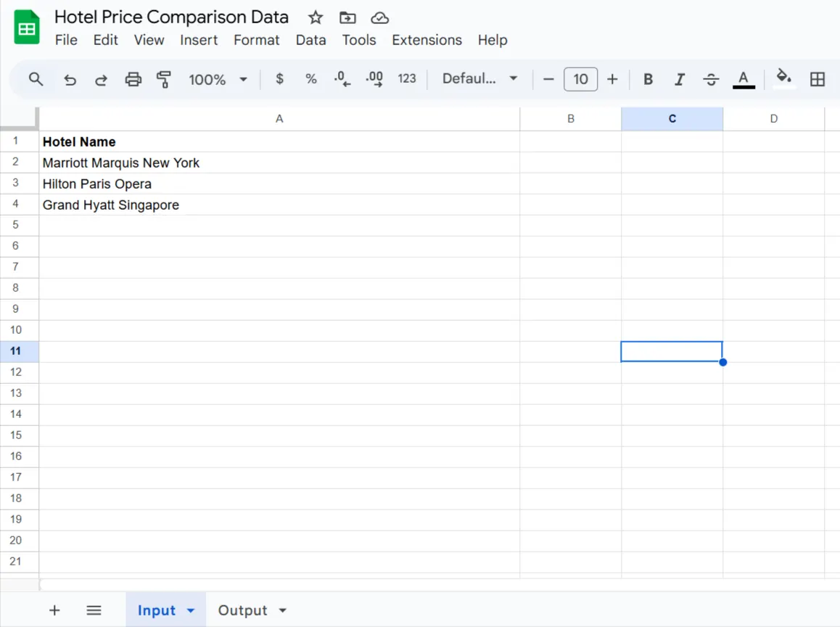Open the Format menu
Image resolution: width=840 pixels, height=627 pixels.
pyautogui.click(x=257, y=40)
